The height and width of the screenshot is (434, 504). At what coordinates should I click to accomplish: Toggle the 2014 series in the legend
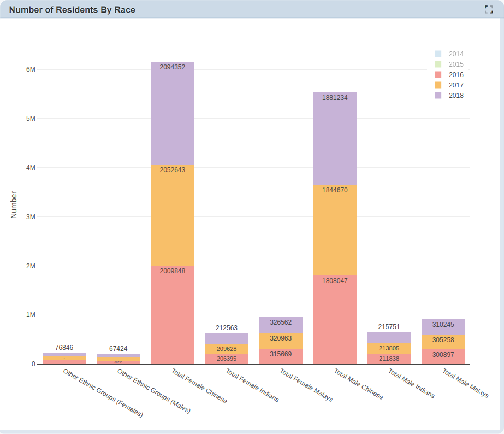coord(455,54)
